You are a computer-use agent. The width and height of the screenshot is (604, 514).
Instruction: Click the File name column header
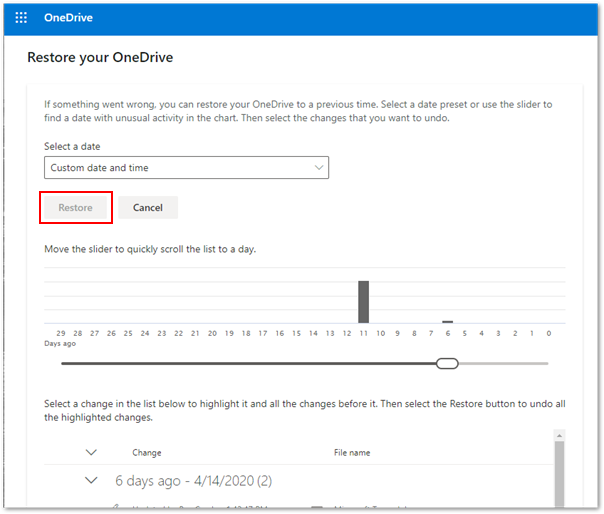tap(352, 453)
